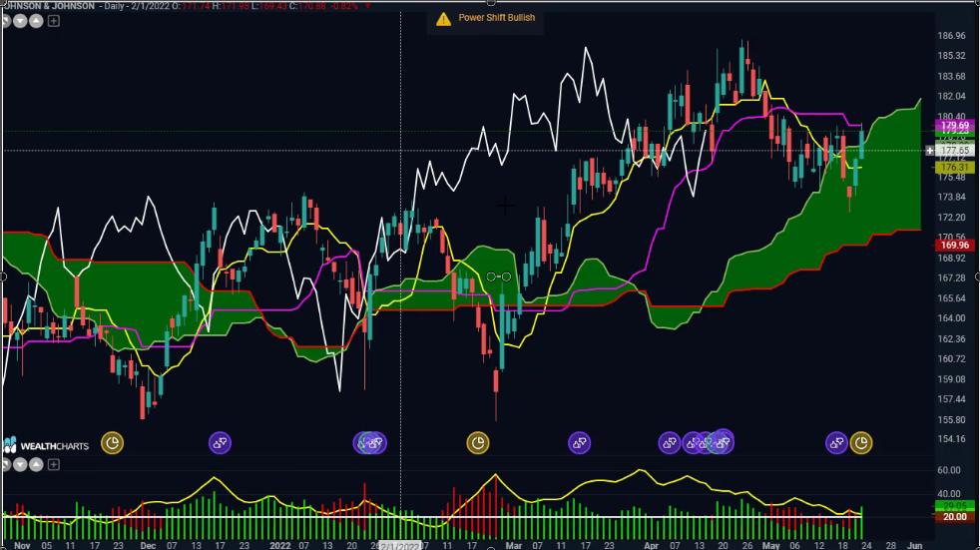
Task: Open the yellow clock event marker near November
Action: point(113,443)
